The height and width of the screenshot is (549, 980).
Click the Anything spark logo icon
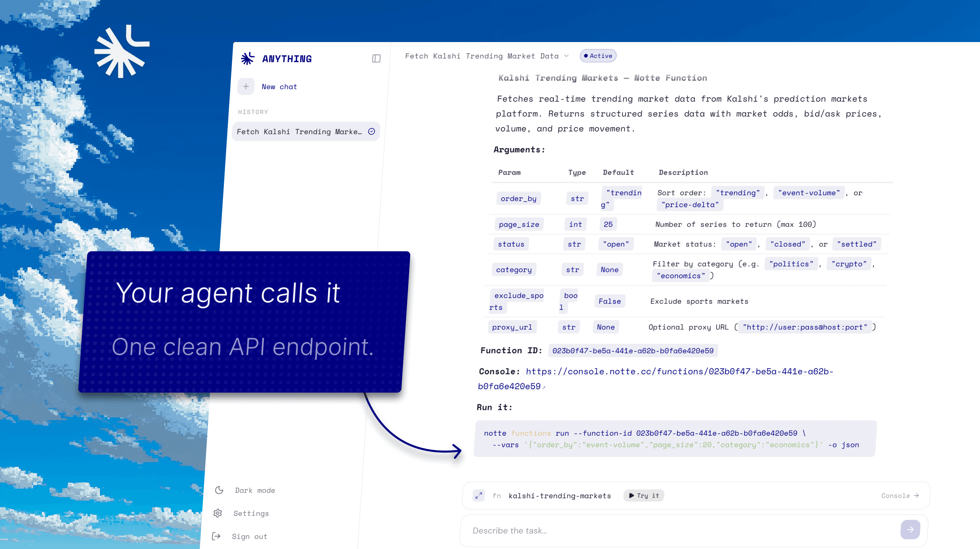pyautogui.click(x=247, y=58)
